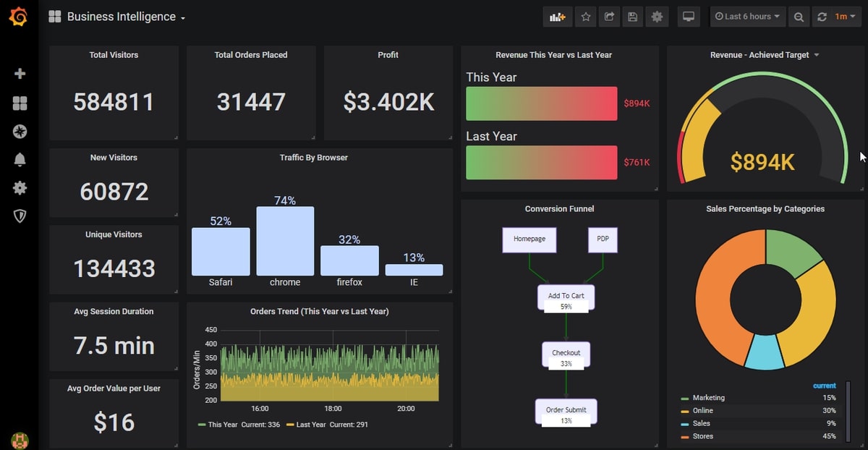868x450 pixels.
Task: Open the Last 6 hours time range dropdown
Action: tap(748, 17)
